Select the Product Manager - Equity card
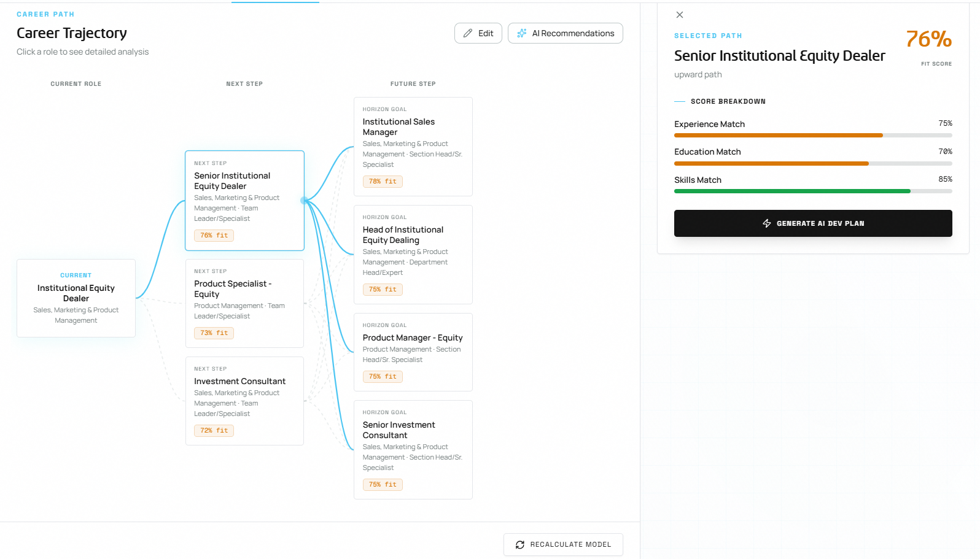Viewport: 980px width, 559px height. click(x=413, y=352)
